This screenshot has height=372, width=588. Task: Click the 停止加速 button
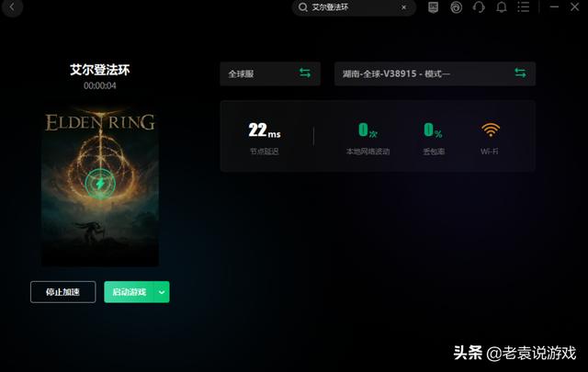(x=63, y=292)
